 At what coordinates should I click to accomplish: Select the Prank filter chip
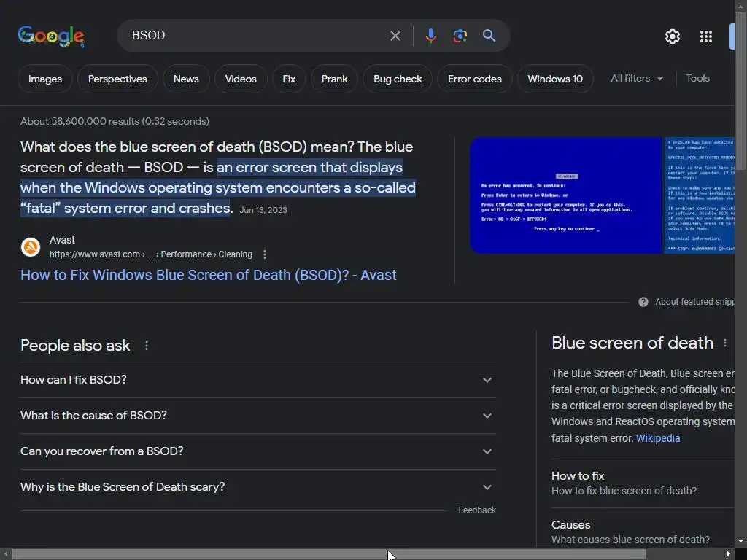334,79
